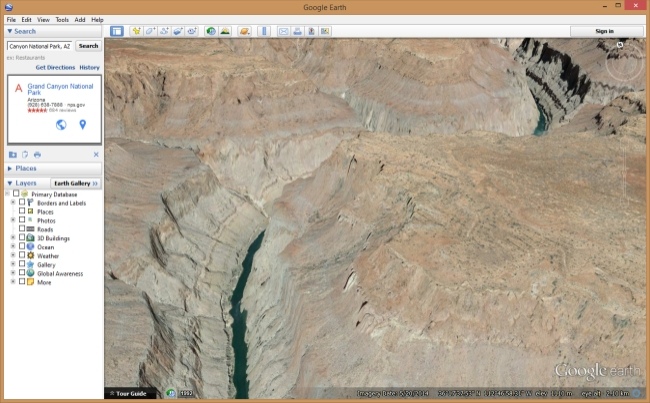Click the status bar icon beside eye alt

pos(638,393)
